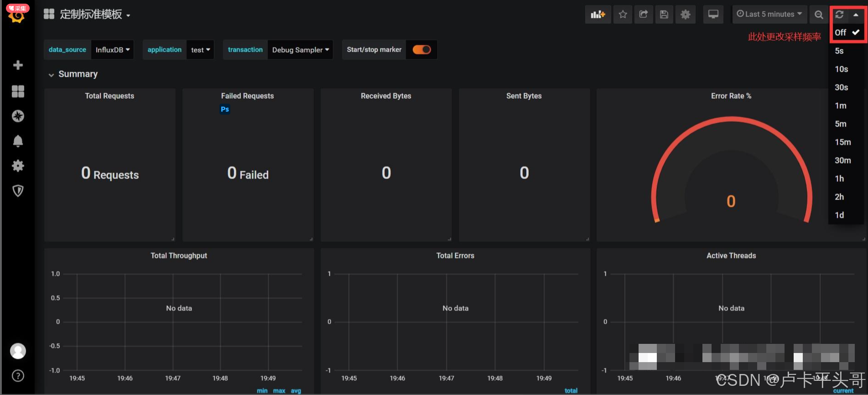Open the Explore compass icon in sidebar
This screenshot has width=868, height=395.
pyautogui.click(x=18, y=116)
